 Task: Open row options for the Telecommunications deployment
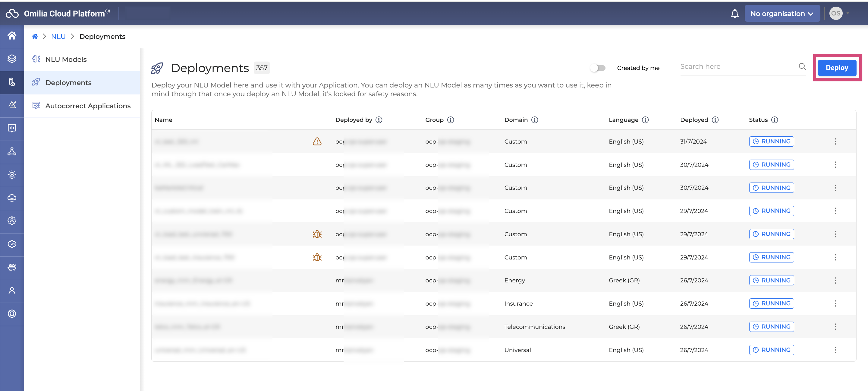(835, 326)
